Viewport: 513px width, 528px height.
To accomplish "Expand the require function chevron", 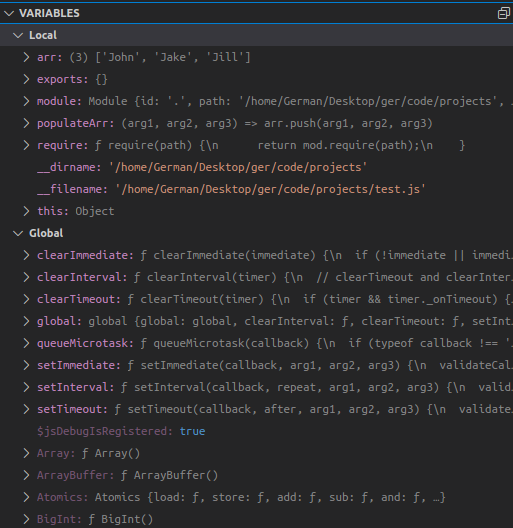I will point(26,145).
